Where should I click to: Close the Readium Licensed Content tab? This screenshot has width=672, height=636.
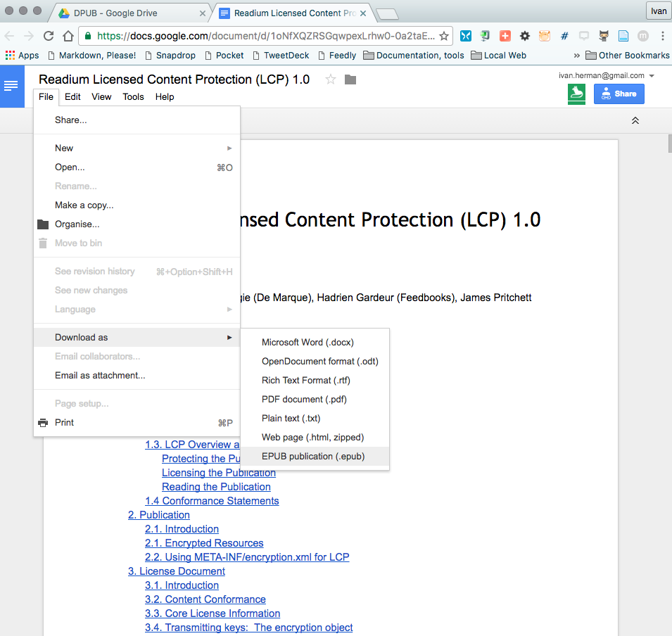click(363, 13)
